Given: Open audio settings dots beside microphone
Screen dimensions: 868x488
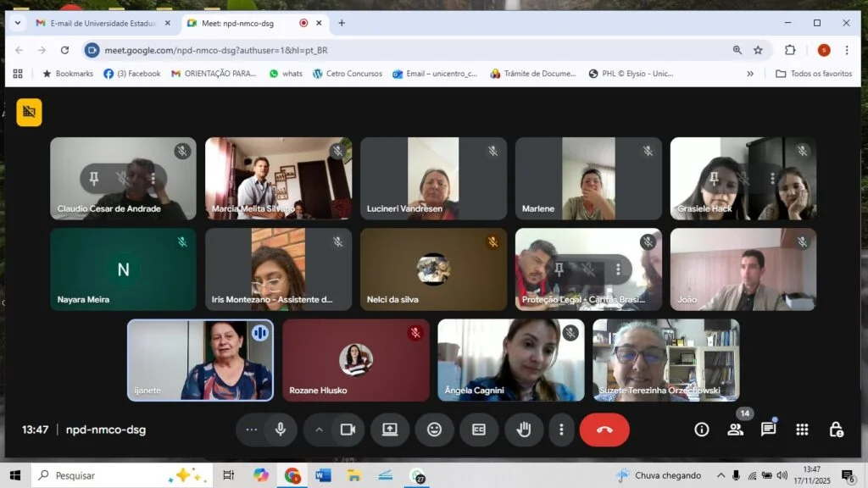Looking at the screenshot, I should 251,430.
